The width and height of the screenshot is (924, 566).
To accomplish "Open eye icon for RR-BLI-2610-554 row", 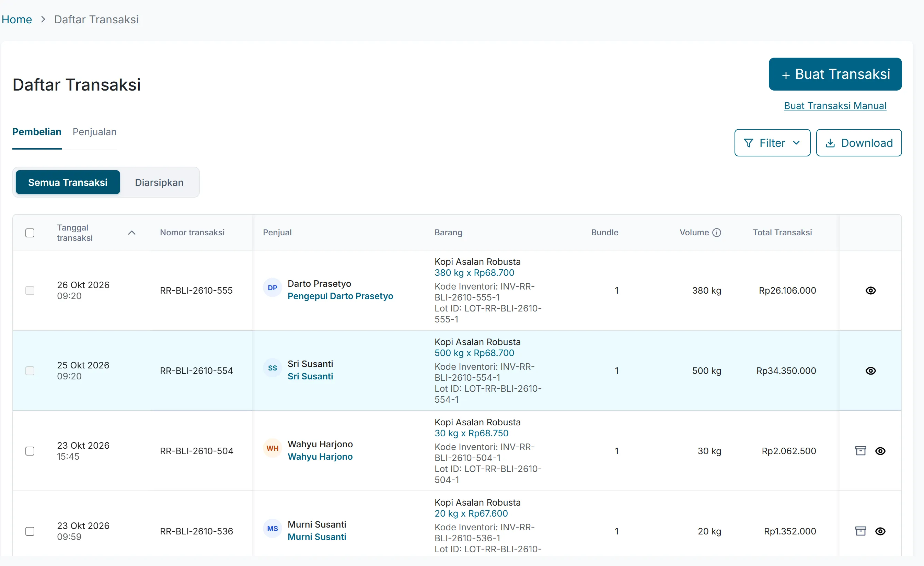I will pyautogui.click(x=870, y=371).
